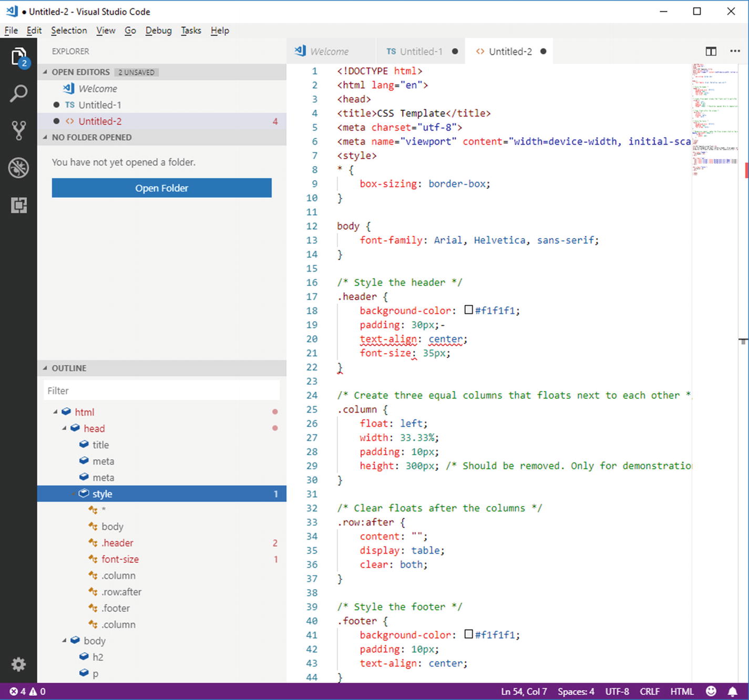The height and width of the screenshot is (700, 749).
Task: Open the notifications bell in status bar
Action: point(732,691)
